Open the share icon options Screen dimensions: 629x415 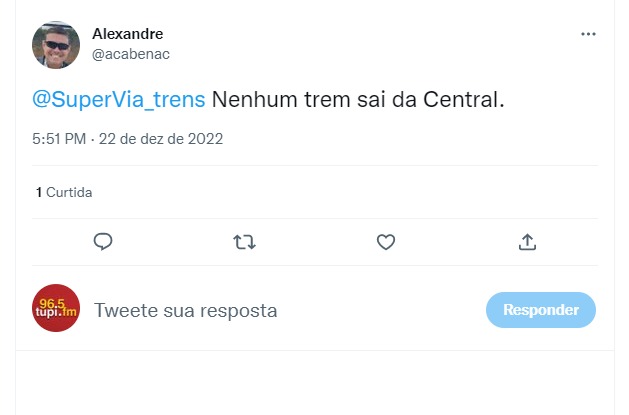tap(528, 241)
